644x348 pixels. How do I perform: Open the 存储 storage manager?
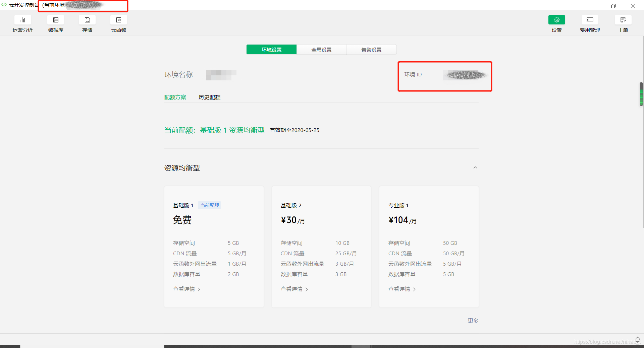pos(87,23)
